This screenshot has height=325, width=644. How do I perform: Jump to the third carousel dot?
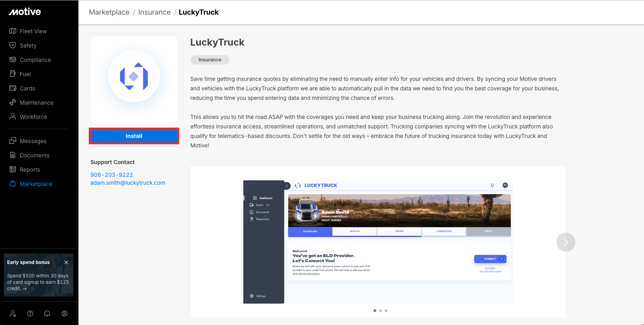[386, 311]
